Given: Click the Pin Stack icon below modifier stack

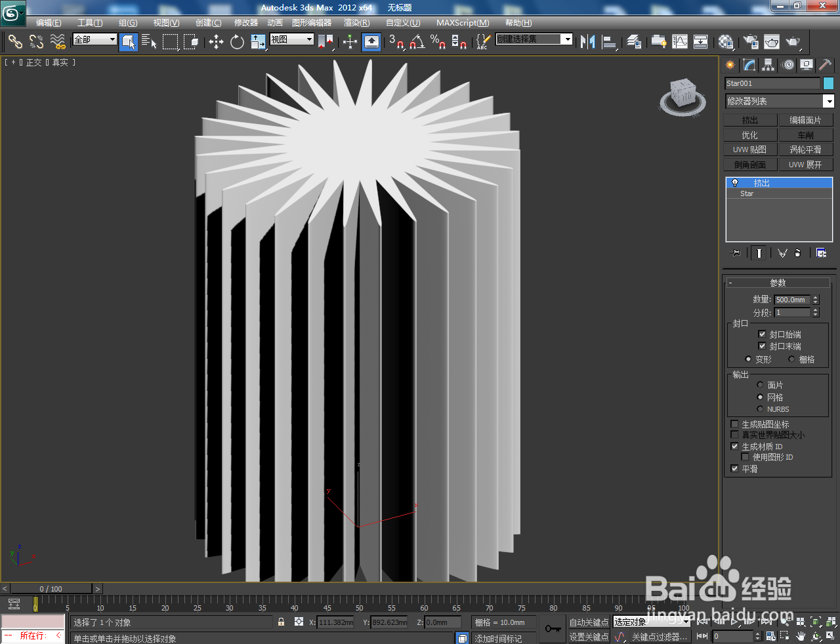Looking at the screenshot, I should [x=735, y=252].
